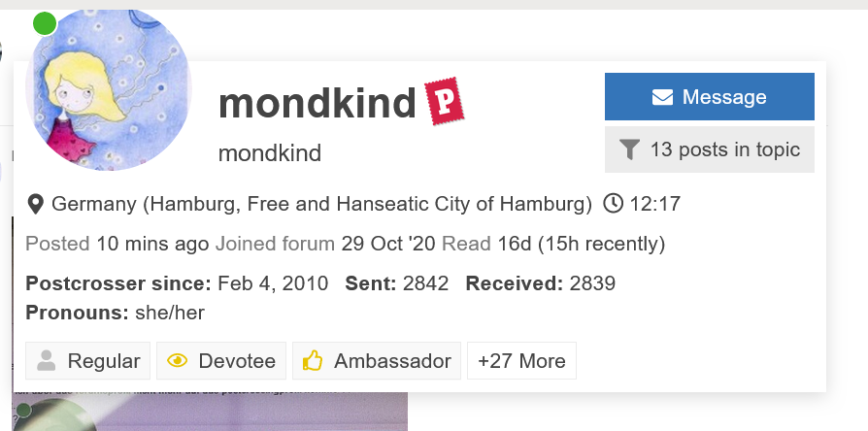The image size is (868, 431).
Task: Click the clock icon by local time
Action: coord(614,204)
